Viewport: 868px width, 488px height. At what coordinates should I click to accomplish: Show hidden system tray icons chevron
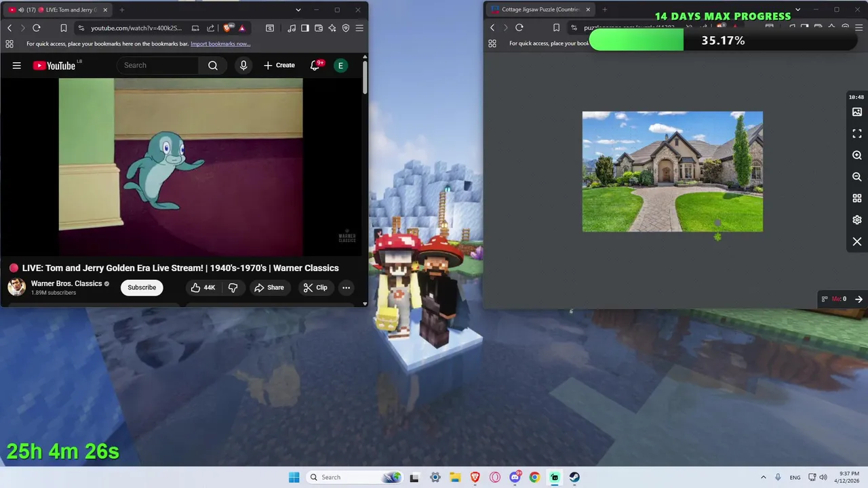coord(763,477)
